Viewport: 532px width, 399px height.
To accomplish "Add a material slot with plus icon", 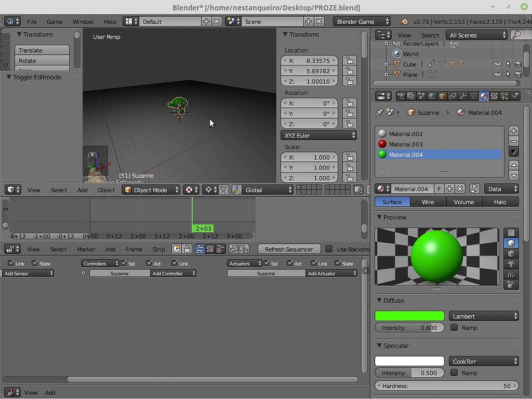I will pyautogui.click(x=514, y=131).
